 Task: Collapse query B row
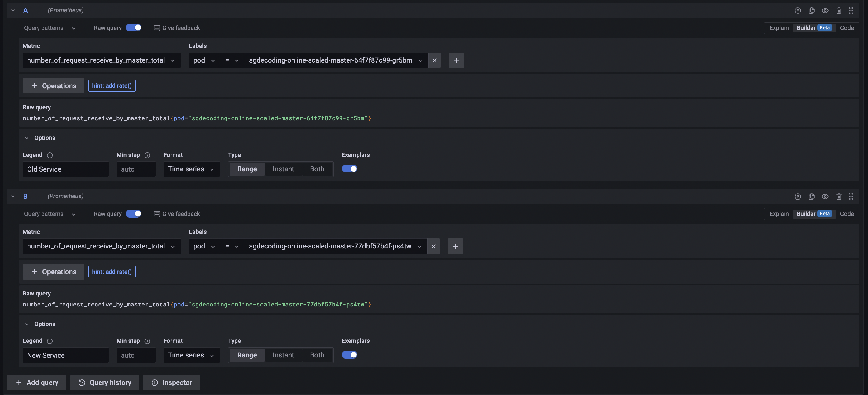[13, 197]
